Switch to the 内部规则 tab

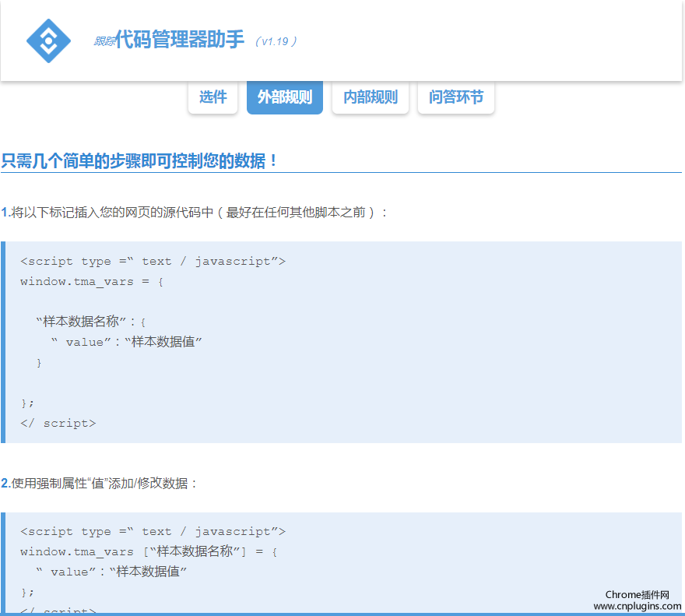click(370, 97)
